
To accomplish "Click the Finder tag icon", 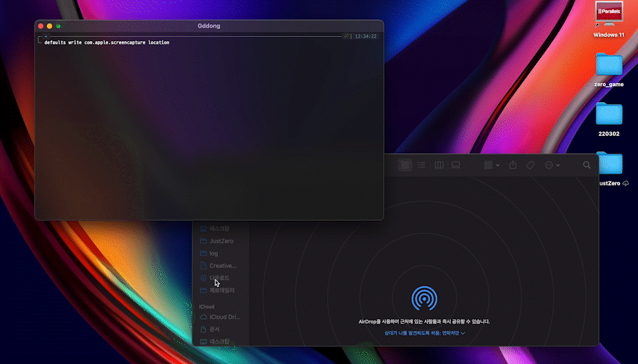I will (530, 165).
